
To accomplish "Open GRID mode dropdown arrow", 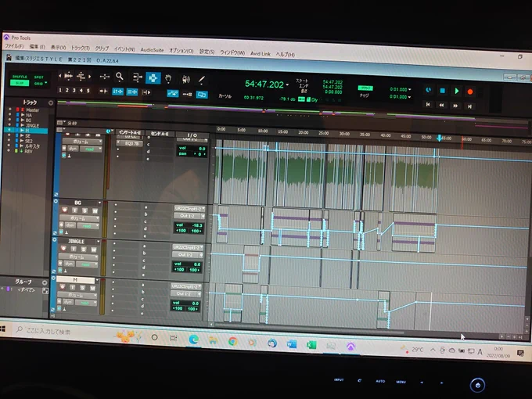I will pos(46,83).
